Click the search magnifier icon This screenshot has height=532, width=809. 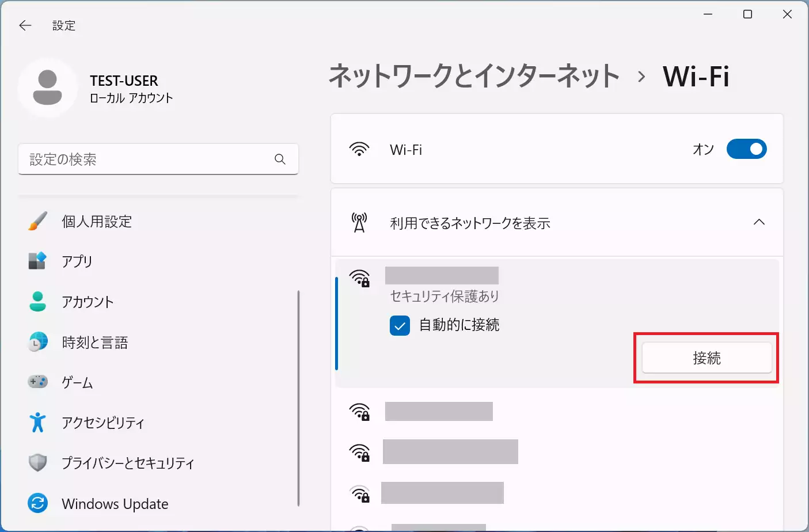pyautogui.click(x=280, y=159)
